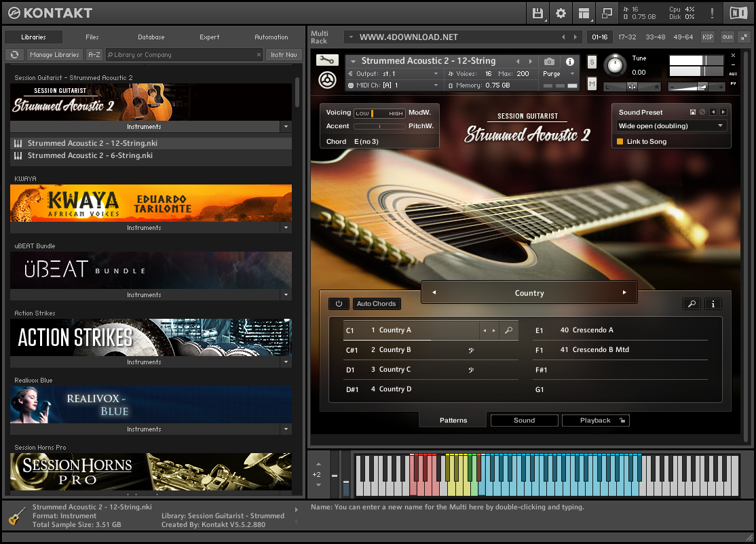
Task: Open the Purge dropdown menu
Action: point(559,74)
